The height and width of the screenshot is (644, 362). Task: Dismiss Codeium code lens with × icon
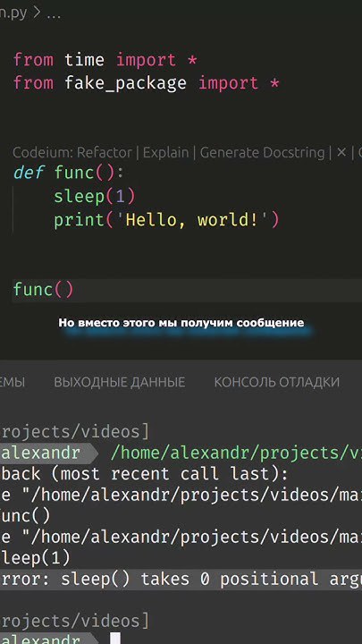pos(341,152)
